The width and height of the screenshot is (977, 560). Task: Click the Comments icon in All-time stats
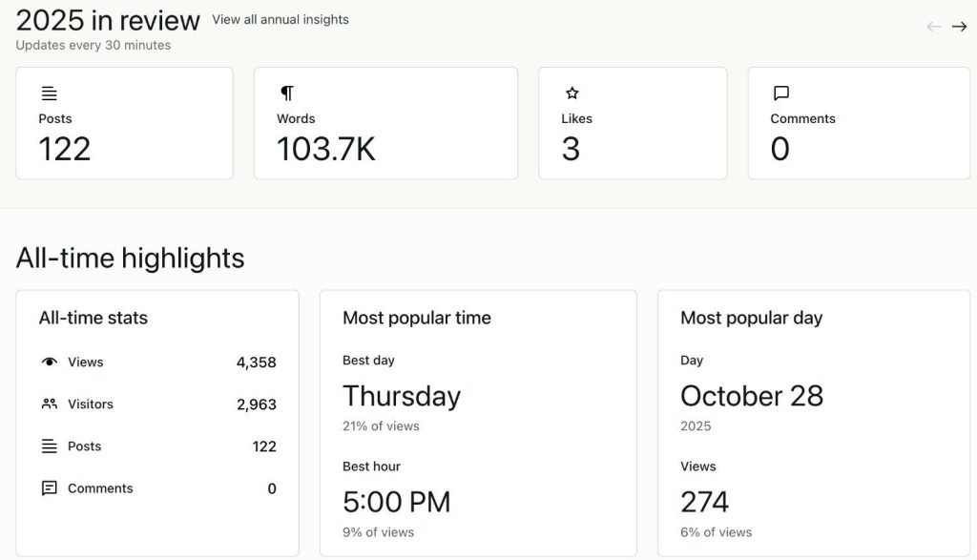pos(50,488)
